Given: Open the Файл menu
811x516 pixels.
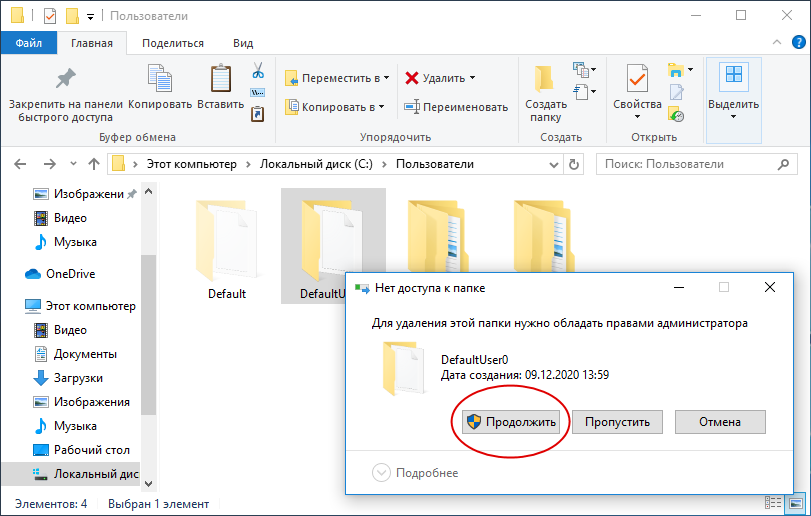Looking at the screenshot, I should click(28, 43).
